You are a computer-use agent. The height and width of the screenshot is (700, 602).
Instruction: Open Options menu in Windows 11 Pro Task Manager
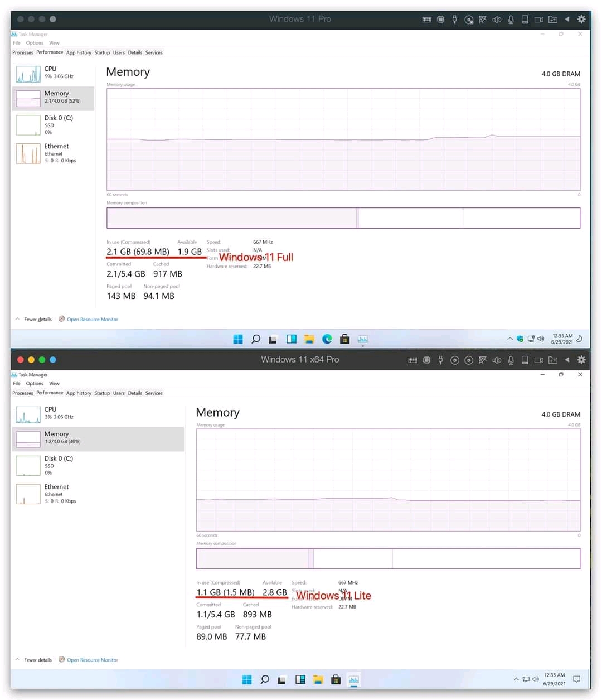[35, 43]
